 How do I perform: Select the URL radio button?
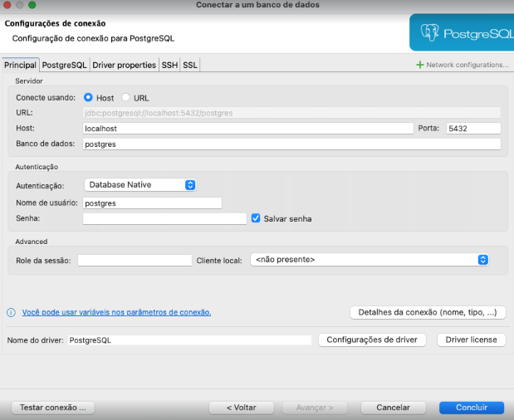(x=125, y=97)
